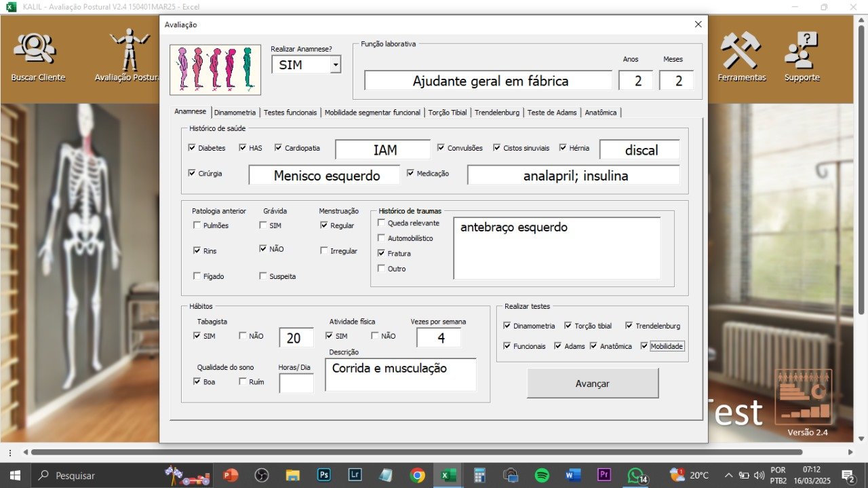868x488 pixels.
Task: Switch to the Dinamometria tab
Action: click(x=235, y=113)
